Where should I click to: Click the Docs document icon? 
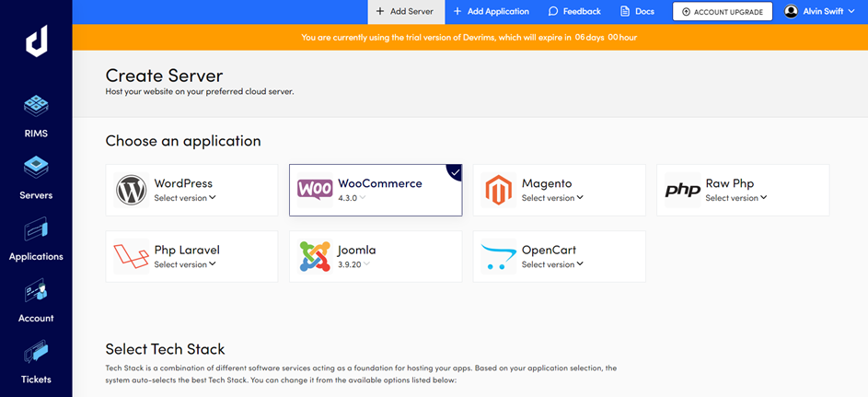click(625, 11)
